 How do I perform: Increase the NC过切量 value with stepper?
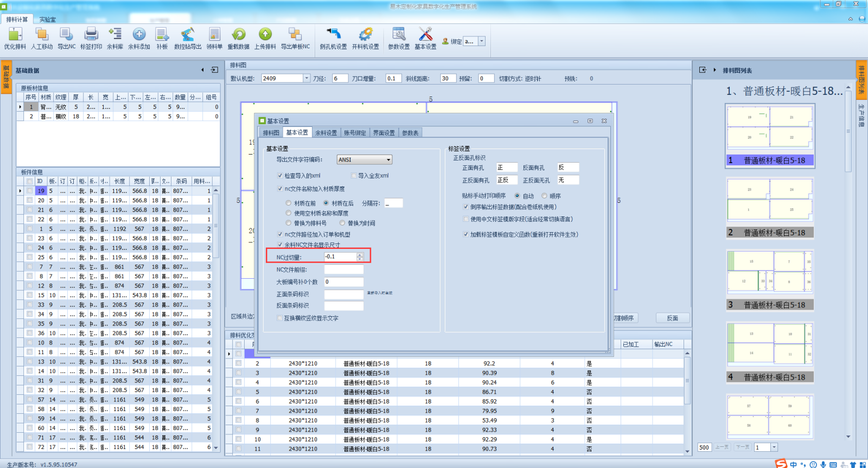click(360, 254)
